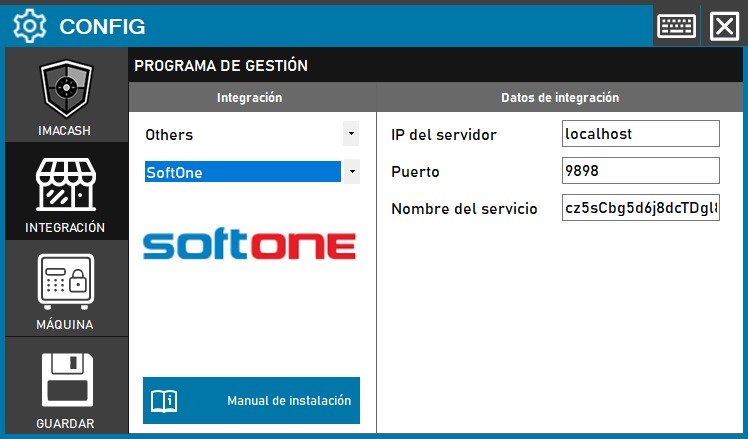Open the on-screen keyboard icon
This screenshot has height=439, width=748.
(x=676, y=26)
